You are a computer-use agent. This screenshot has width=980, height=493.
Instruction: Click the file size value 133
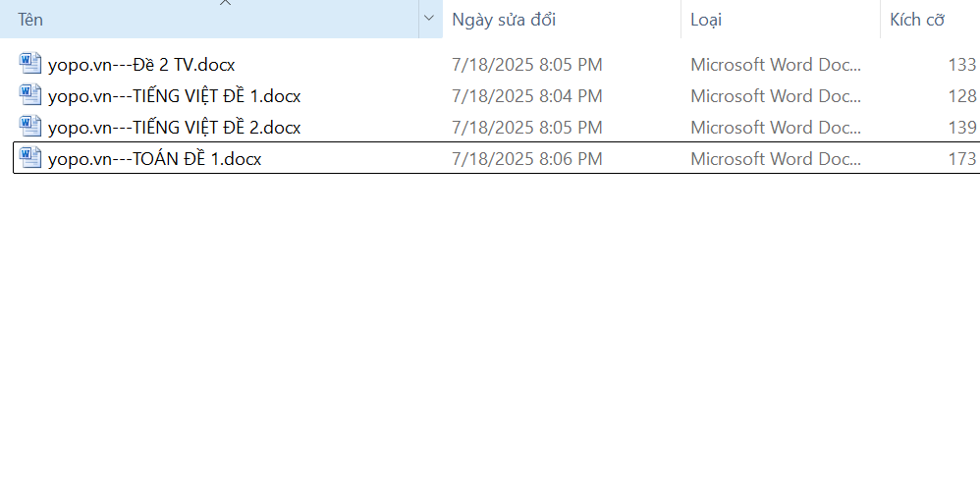point(961,65)
